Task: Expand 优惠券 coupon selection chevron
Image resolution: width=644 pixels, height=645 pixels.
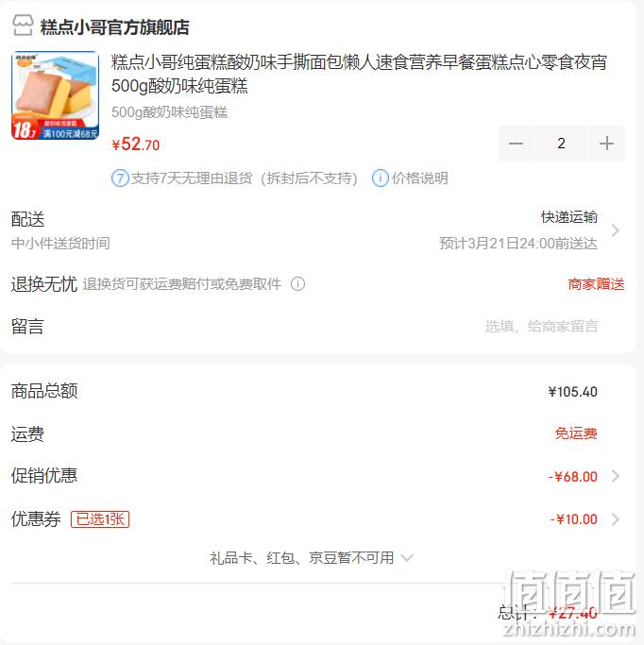Action: pyautogui.click(x=616, y=519)
